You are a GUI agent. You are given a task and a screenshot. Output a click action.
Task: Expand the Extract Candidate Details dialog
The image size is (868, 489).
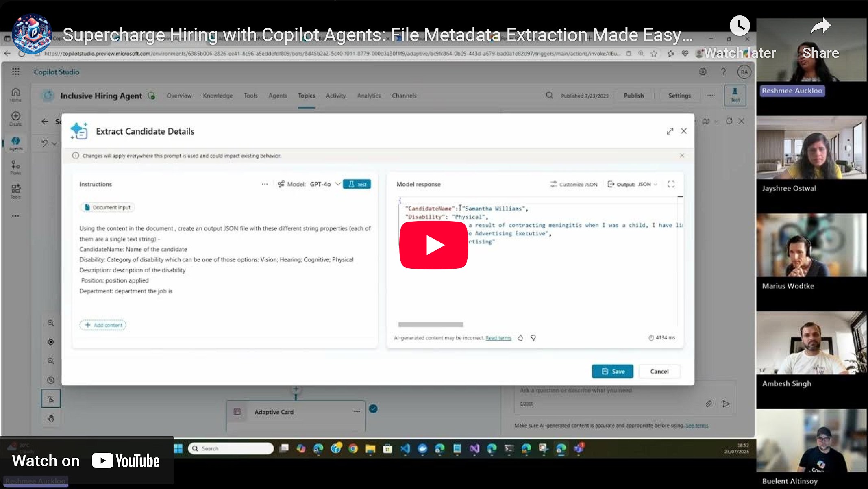[670, 131]
